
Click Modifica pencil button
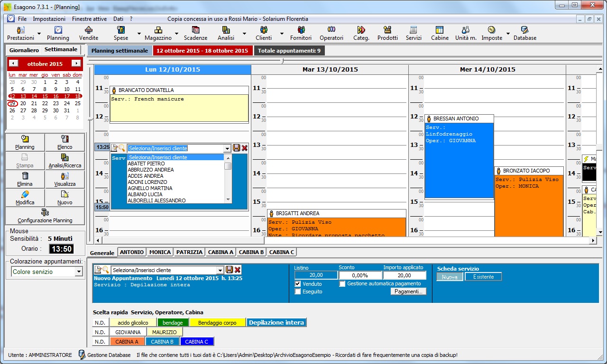click(x=25, y=198)
